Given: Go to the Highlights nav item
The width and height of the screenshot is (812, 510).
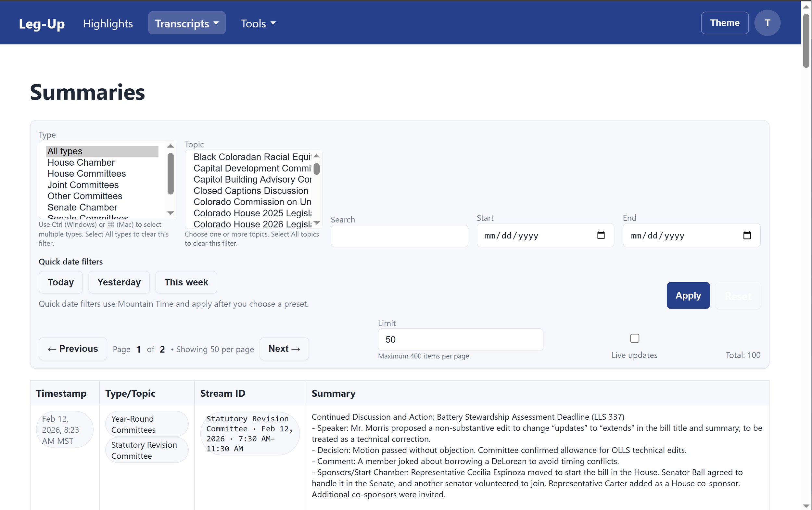Looking at the screenshot, I should (x=108, y=23).
